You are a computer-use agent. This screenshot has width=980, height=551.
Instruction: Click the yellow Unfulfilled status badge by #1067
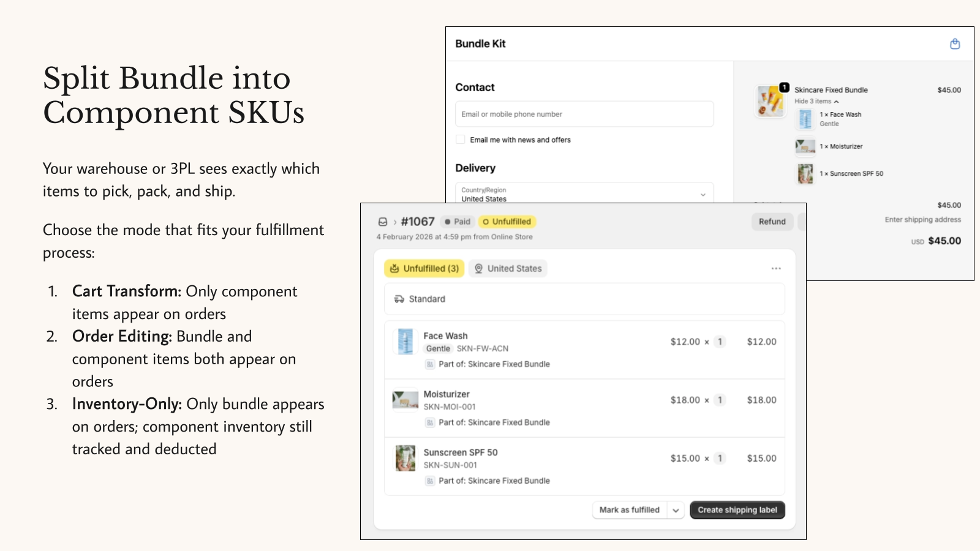(507, 222)
